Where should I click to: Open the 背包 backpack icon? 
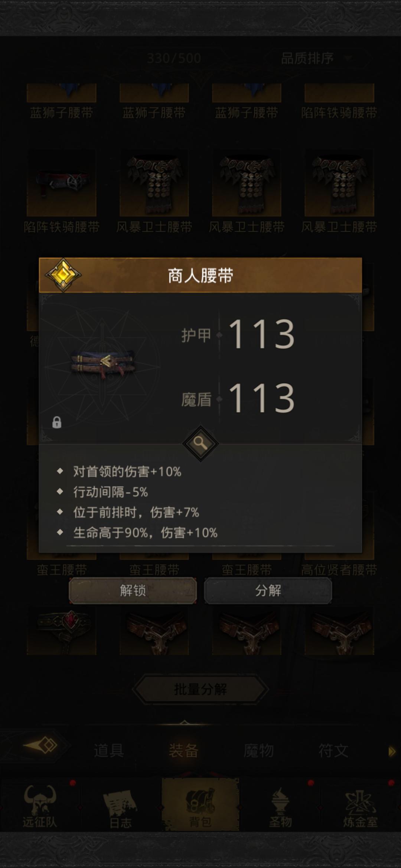click(x=200, y=805)
